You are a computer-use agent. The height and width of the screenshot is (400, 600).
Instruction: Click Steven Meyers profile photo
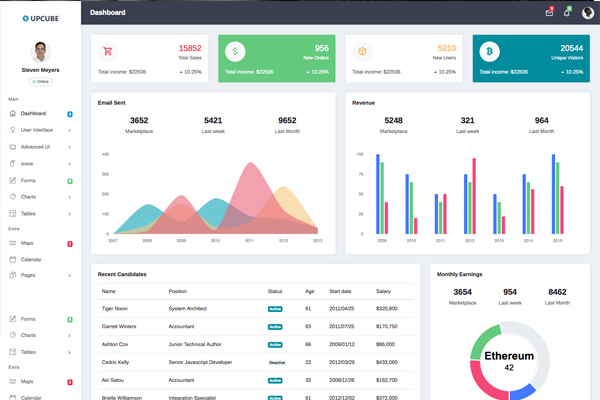(40, 52)
